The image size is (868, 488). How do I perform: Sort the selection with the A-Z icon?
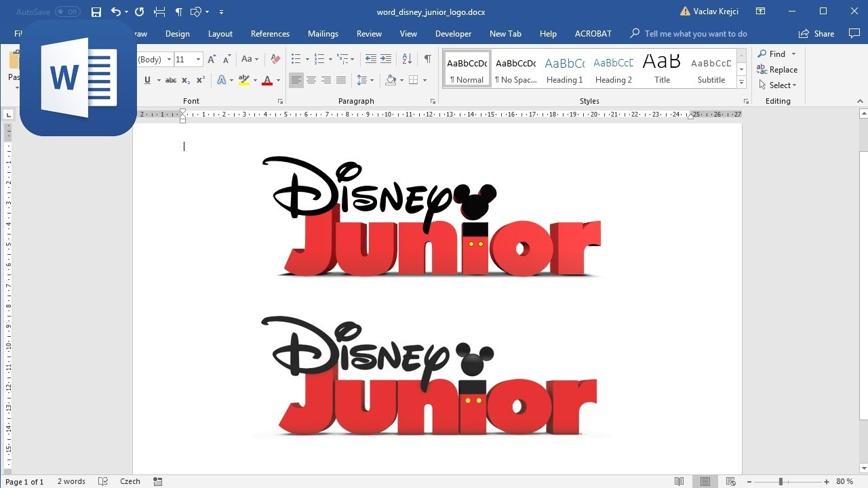[407, 60]
